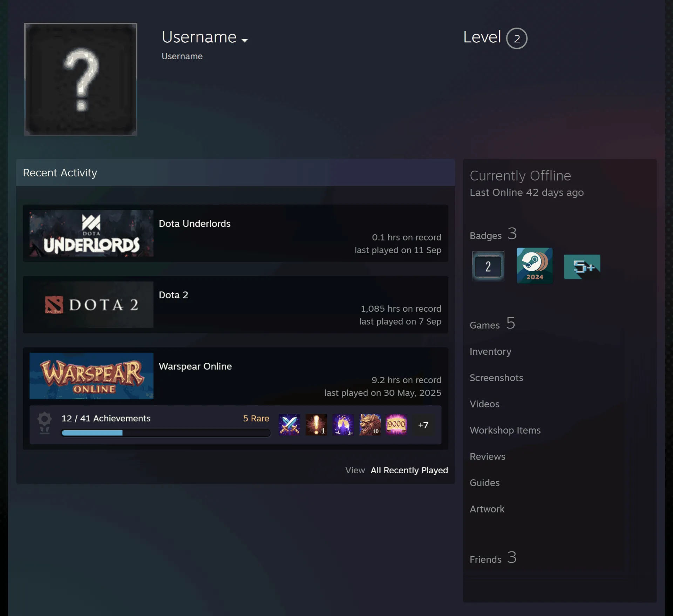The image size is (673, 616).
Task: Click 'Last Online 42 days ago' text
Action: (x=526, y=192)
